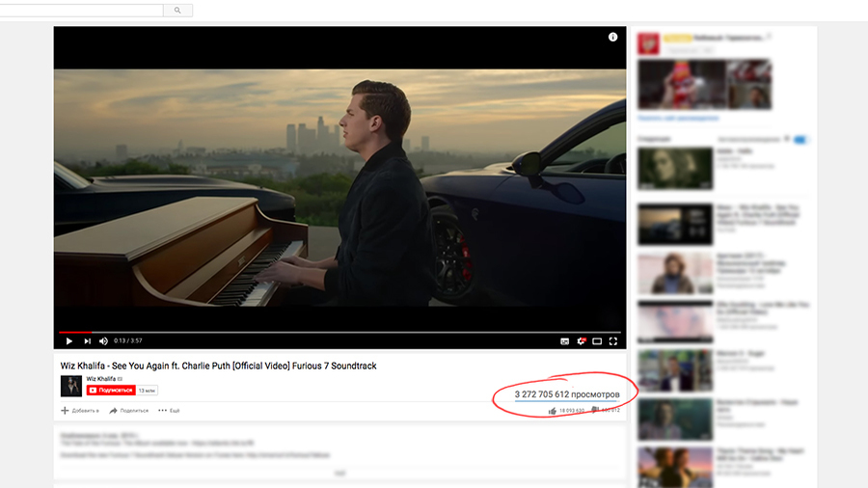
Task: Toggle the autoplay switch in the sidebar
Action: (x=800, y=140)
